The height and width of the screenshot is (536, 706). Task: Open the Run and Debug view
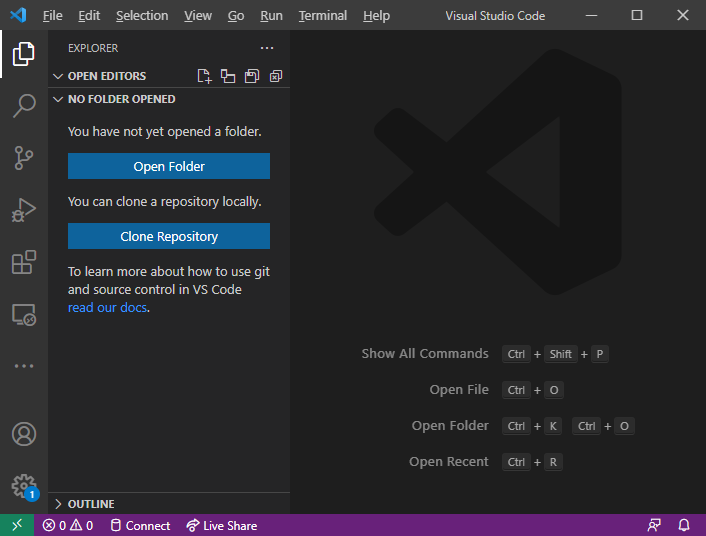click(x=24, y=210)
